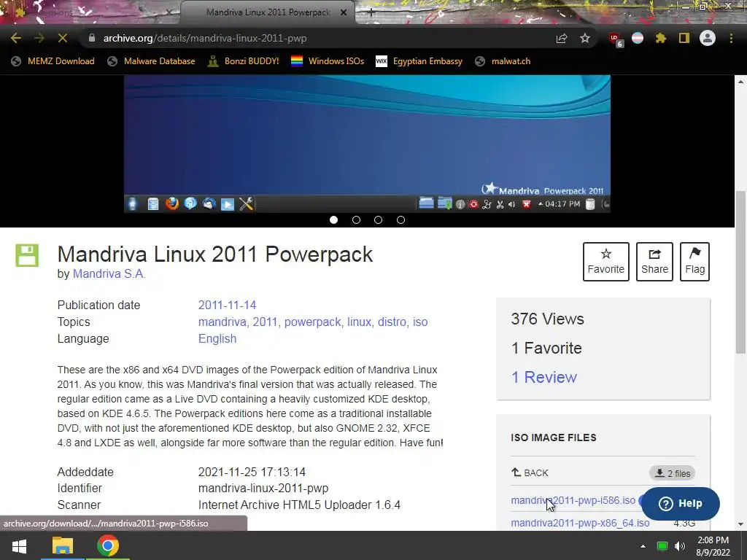Click the Mandriva desktop screenshot preview

click(x=367, y=144)
